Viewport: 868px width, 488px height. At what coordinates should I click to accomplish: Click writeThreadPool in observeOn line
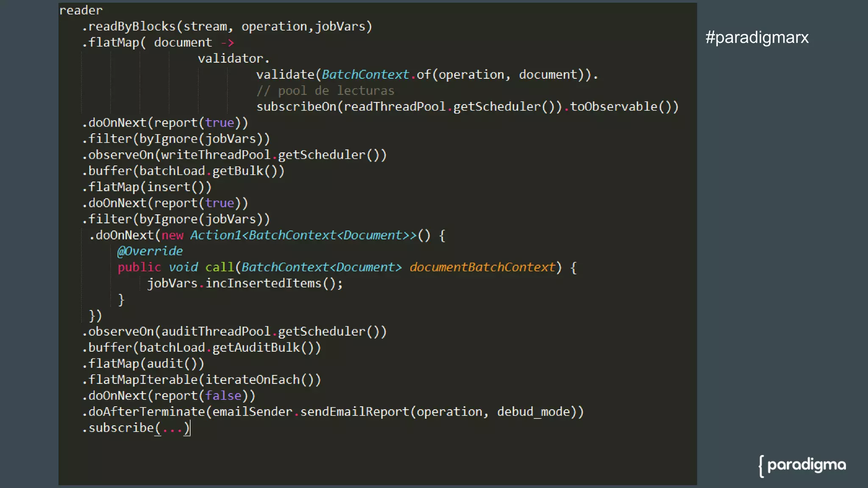(x=216, y=155)
